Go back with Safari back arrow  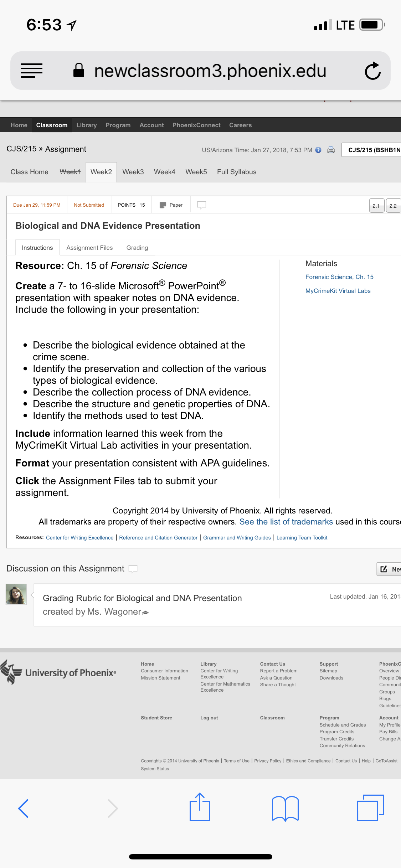pyautogui.click(x=24, y=808)
